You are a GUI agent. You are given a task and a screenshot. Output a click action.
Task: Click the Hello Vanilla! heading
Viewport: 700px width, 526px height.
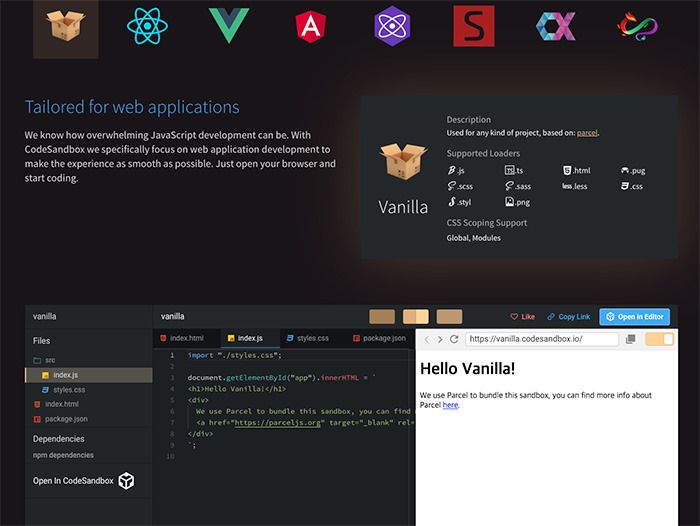(x=467, y=369)
